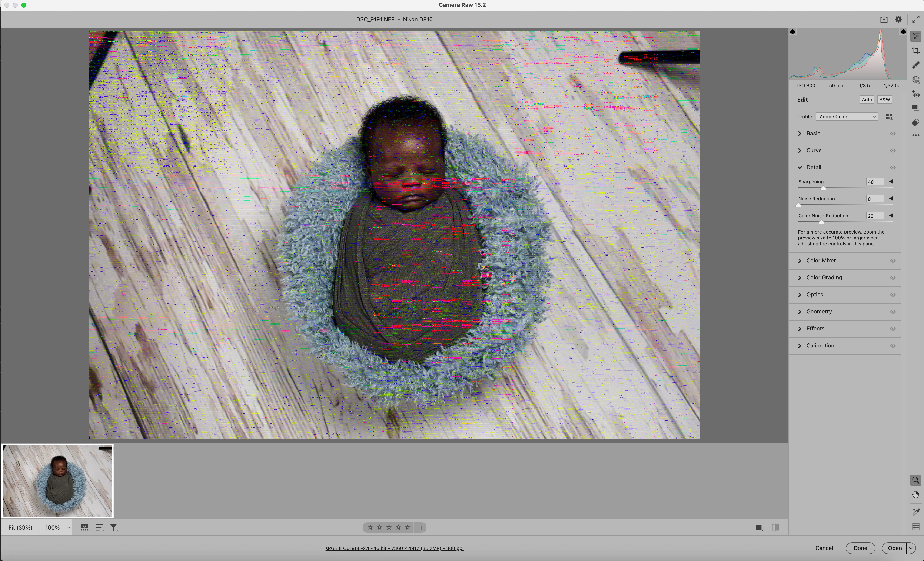Select the Red Eye removal tool
Screen dimensions: 924x561
point(916,94)
